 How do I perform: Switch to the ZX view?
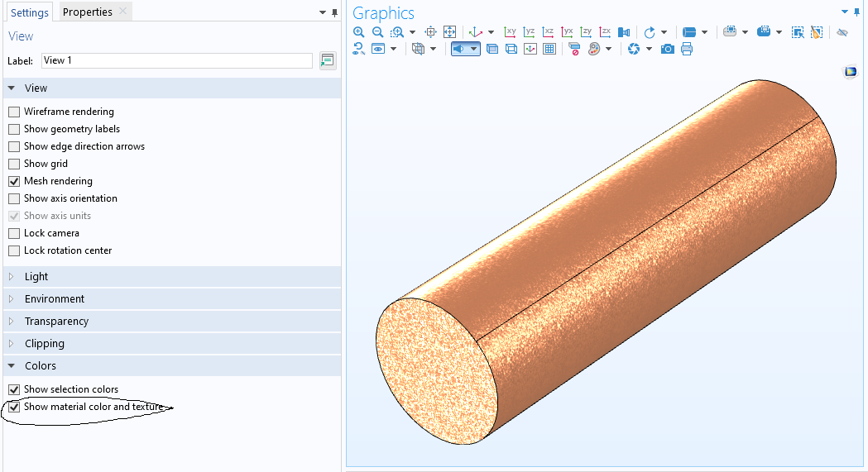605,32
